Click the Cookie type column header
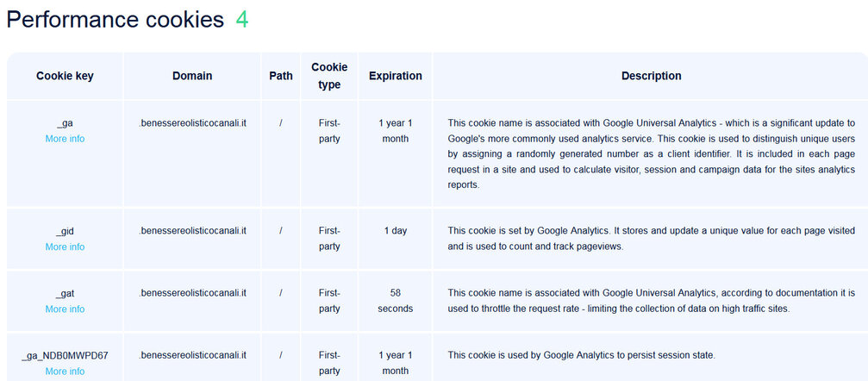Viewport: 868px width, 381px height. click(329, 76)
